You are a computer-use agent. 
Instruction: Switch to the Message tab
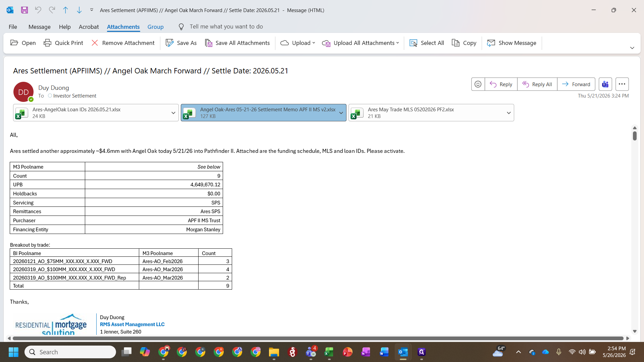[40, 27]
